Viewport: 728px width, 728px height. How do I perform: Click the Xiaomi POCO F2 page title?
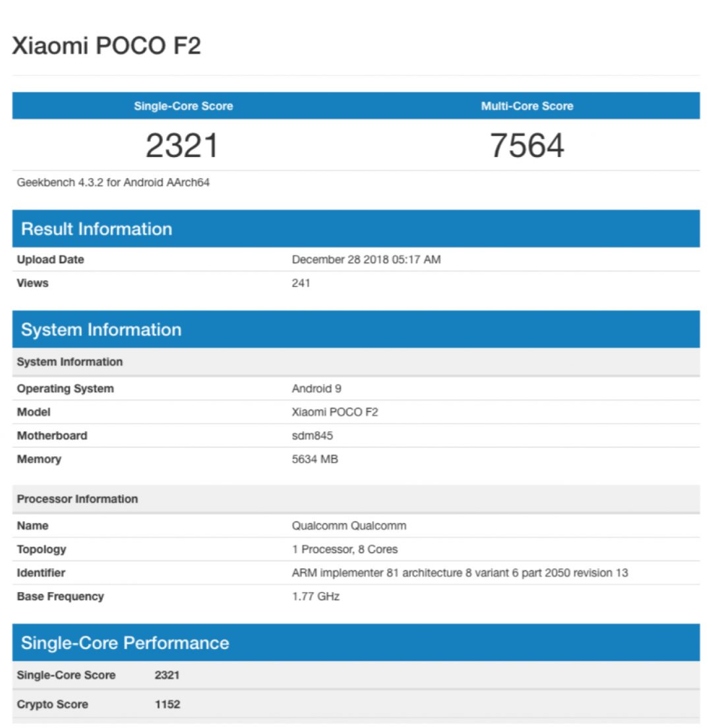point(106,46)
